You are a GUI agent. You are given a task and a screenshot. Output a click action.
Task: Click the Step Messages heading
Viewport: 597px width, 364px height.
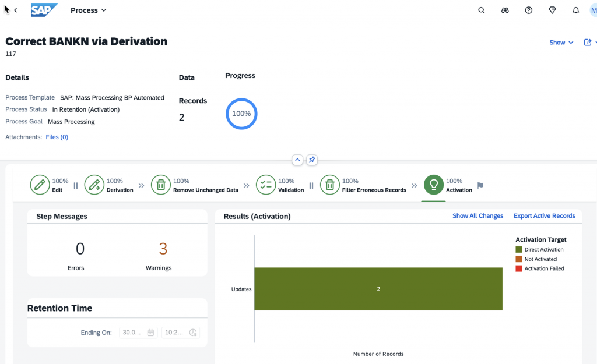click(62, 217)
